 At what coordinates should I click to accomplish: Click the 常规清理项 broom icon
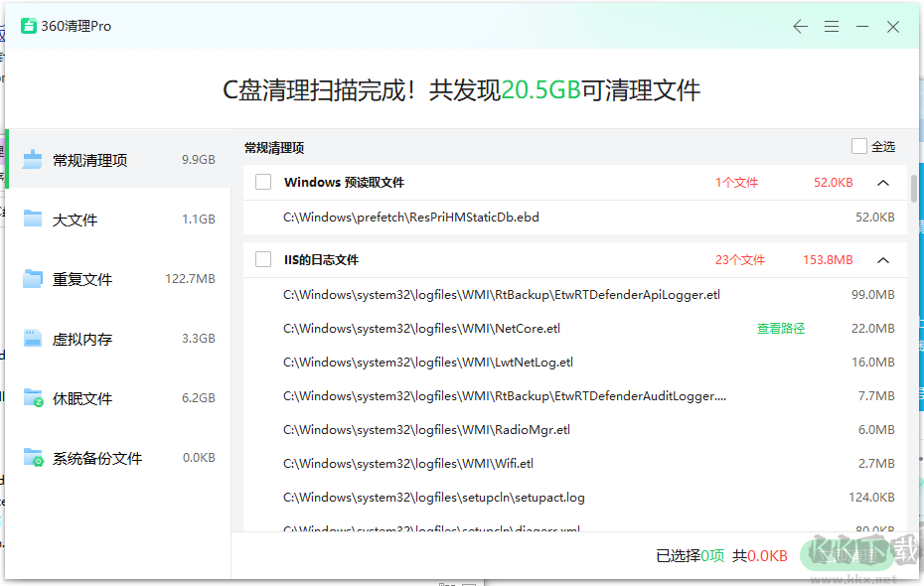tap(33, 159)
